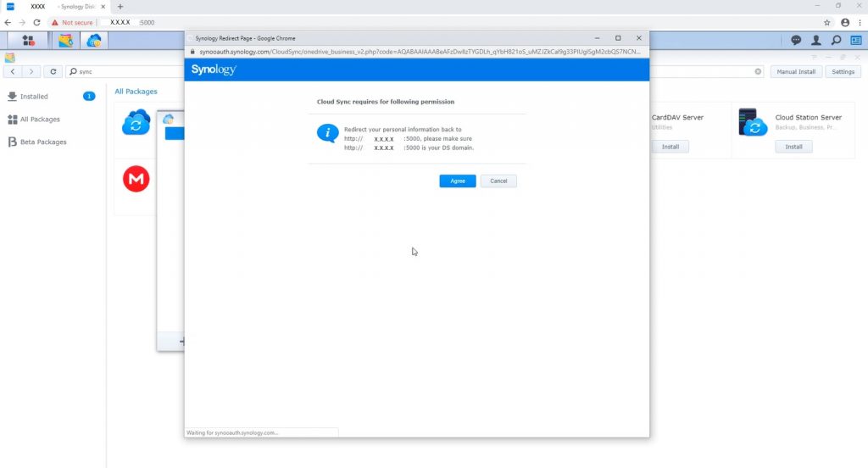This screenshot has width=868, height=468.
Task: Click Chrome browser forward button
Action: coord(22,23)
